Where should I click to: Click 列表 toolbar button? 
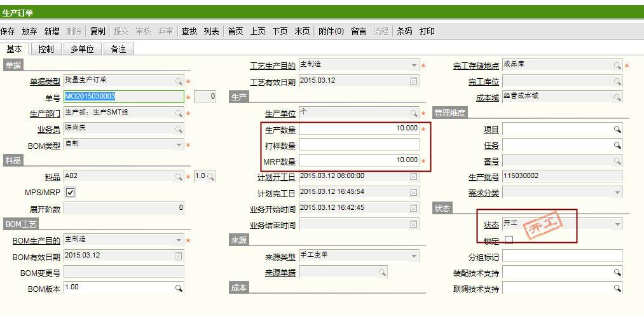click(x=212, y=31)
